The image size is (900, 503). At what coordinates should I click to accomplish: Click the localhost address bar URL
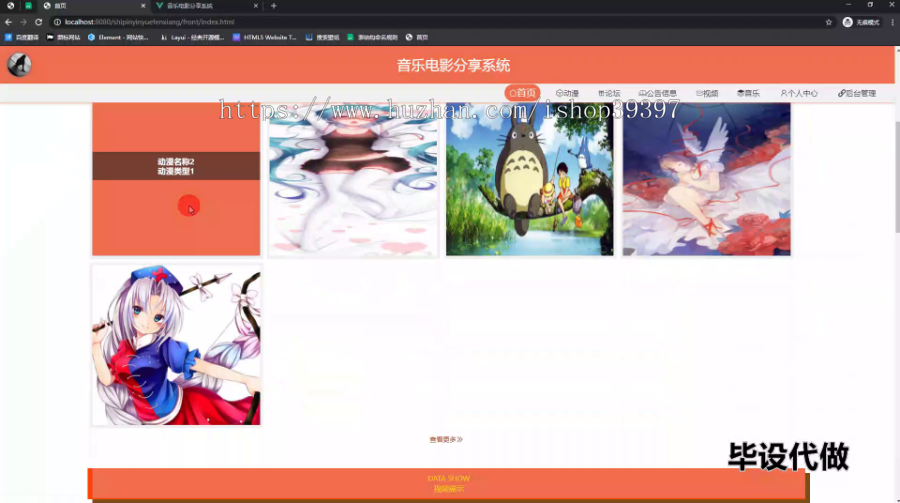point(149,22)
